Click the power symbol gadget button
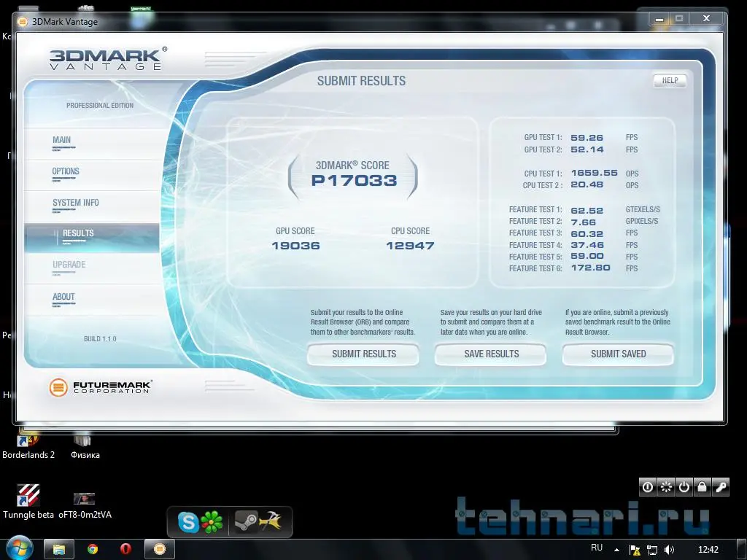Viewport: 747px width, 560px height. click(x=684, y=487)
